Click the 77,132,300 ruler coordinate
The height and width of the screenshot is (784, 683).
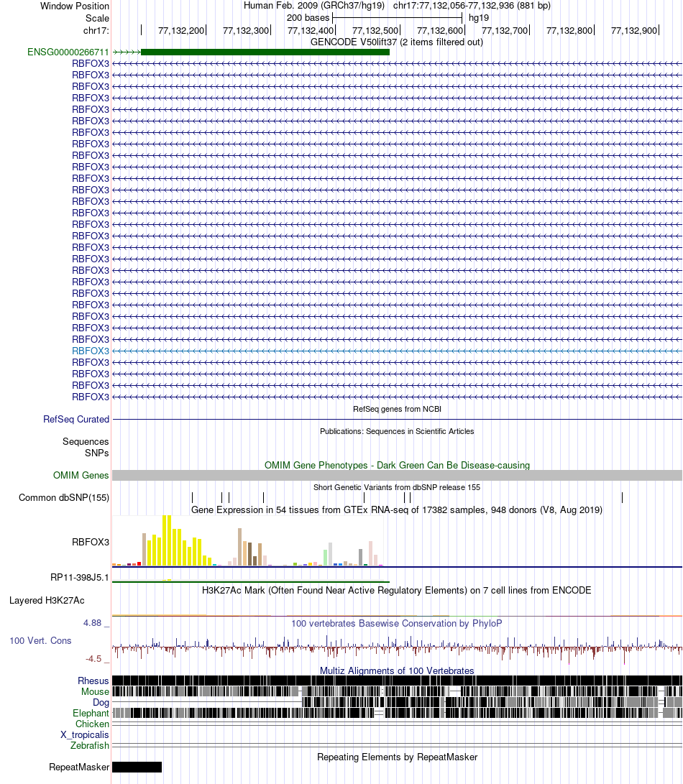[246, 30]
